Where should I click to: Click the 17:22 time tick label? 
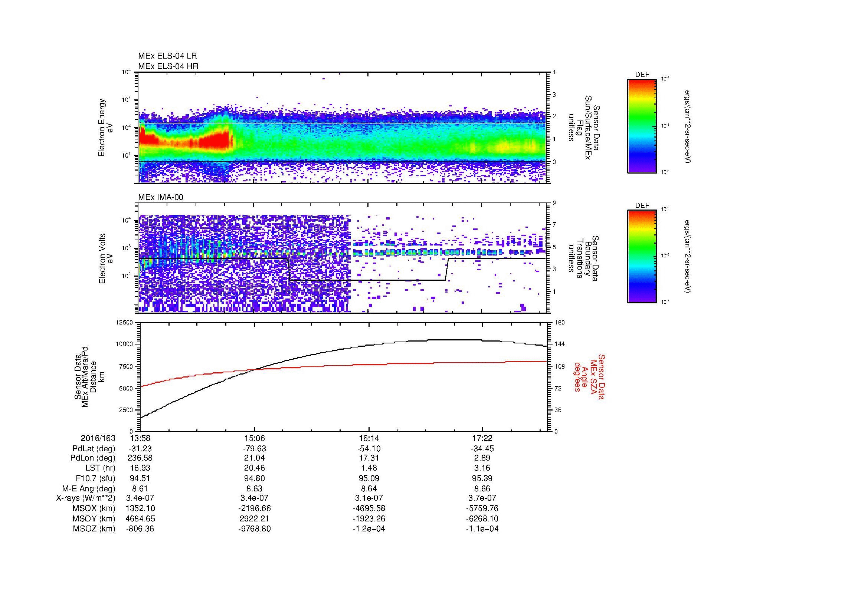[x=482, y=438]
